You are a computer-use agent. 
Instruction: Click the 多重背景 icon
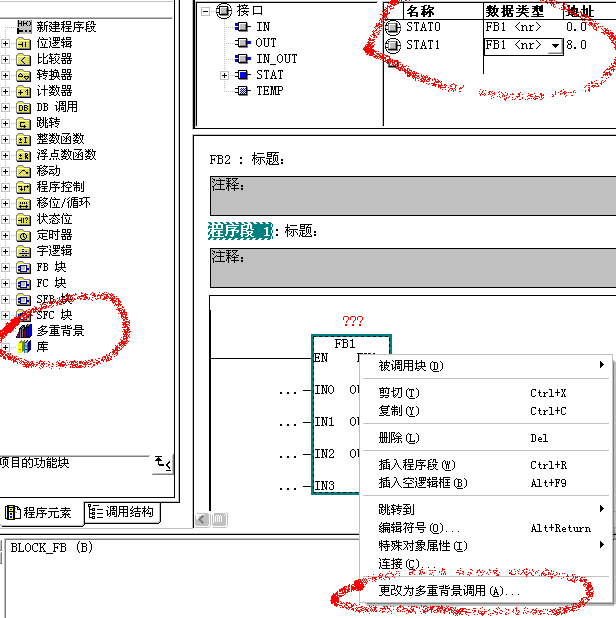(x=24, y=331)
